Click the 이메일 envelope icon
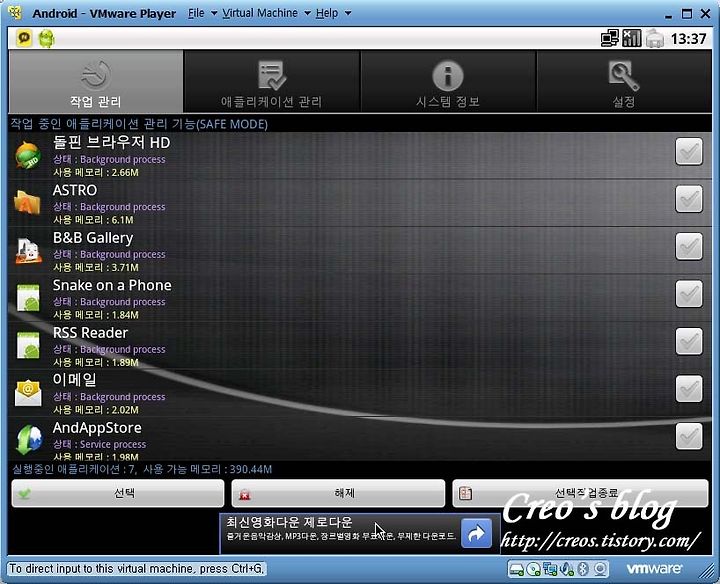The height and width of the screenshot is (584, 720). coord(28,393)
